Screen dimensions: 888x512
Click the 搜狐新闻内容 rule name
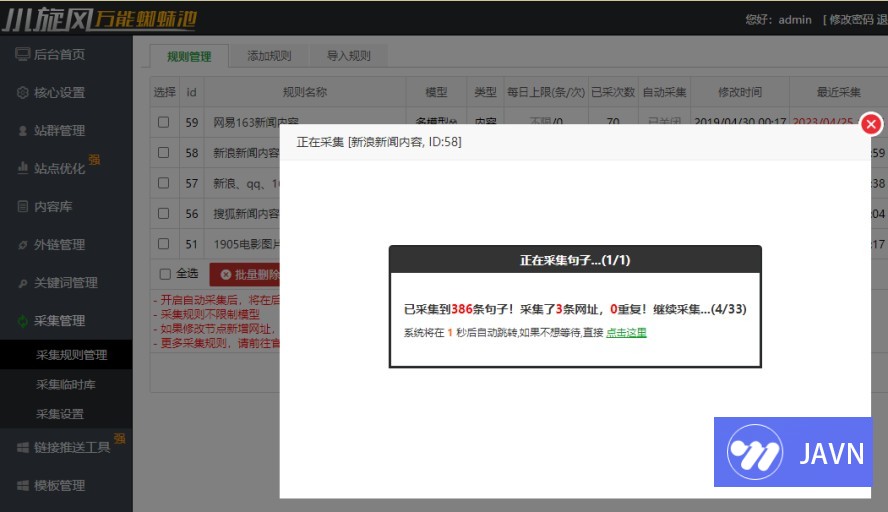[246, 214]
